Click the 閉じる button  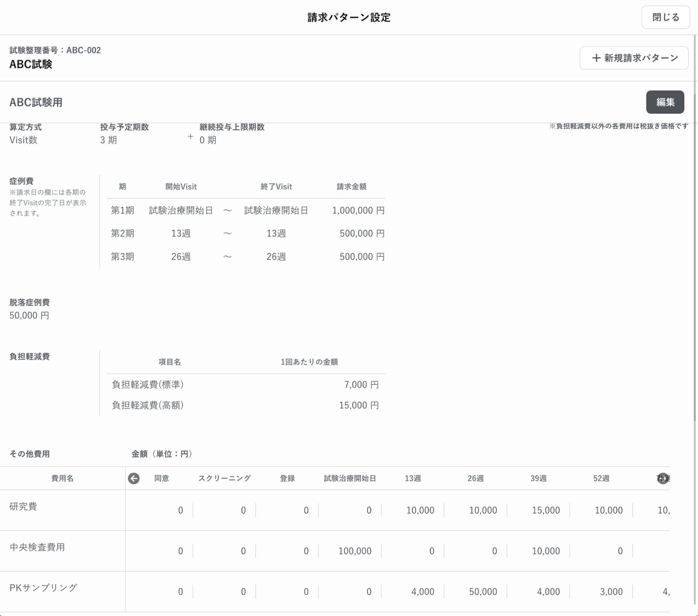pos(665,17)
